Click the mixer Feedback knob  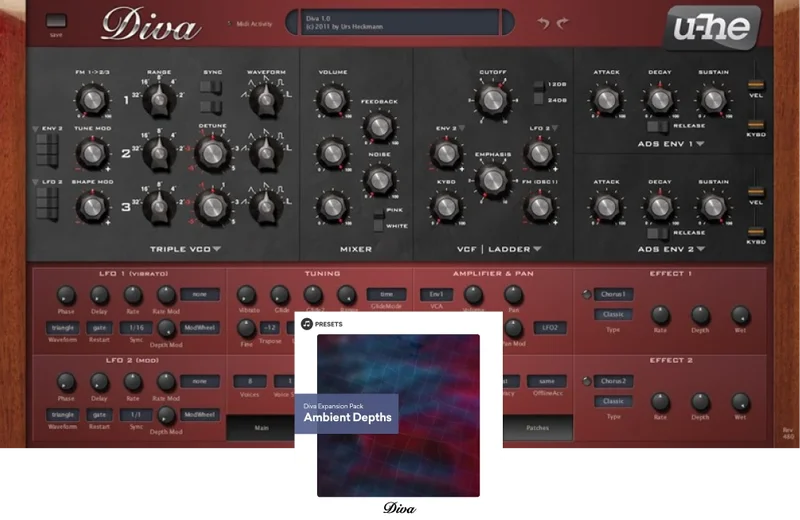point(379,127)
